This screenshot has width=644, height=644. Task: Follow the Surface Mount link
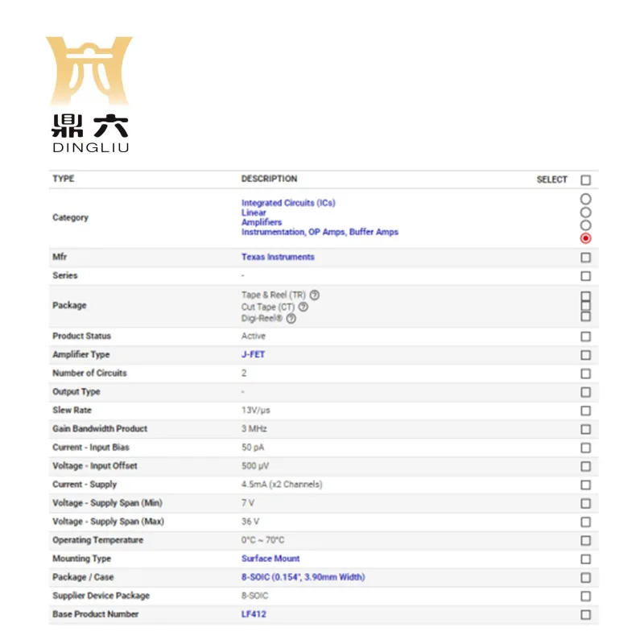pos(270,559)
